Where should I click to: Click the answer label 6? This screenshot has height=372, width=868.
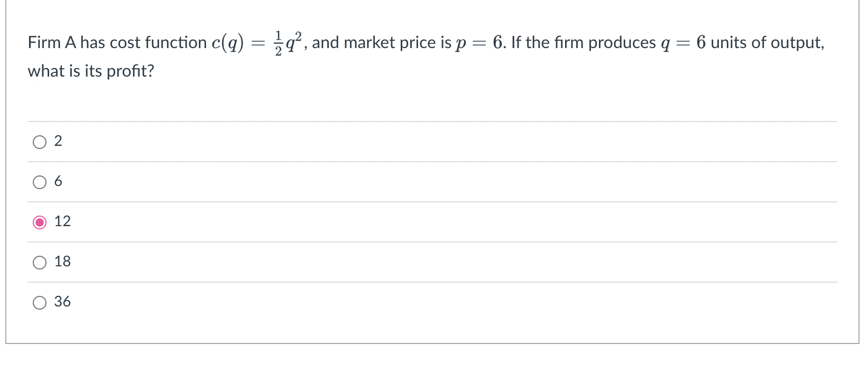click(59, 182)
